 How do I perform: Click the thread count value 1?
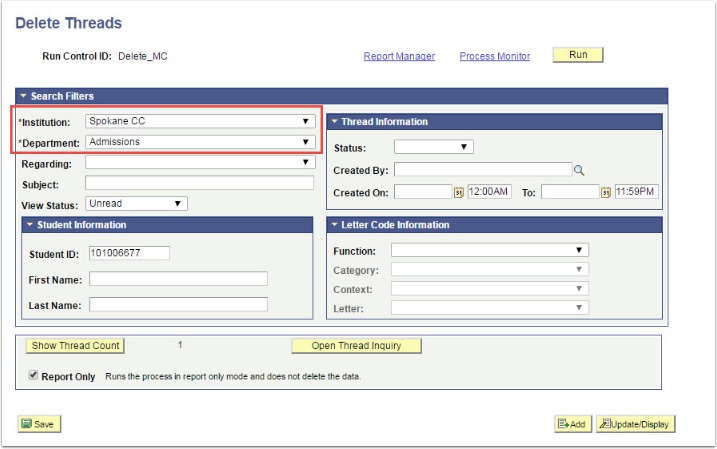point(180,345)
